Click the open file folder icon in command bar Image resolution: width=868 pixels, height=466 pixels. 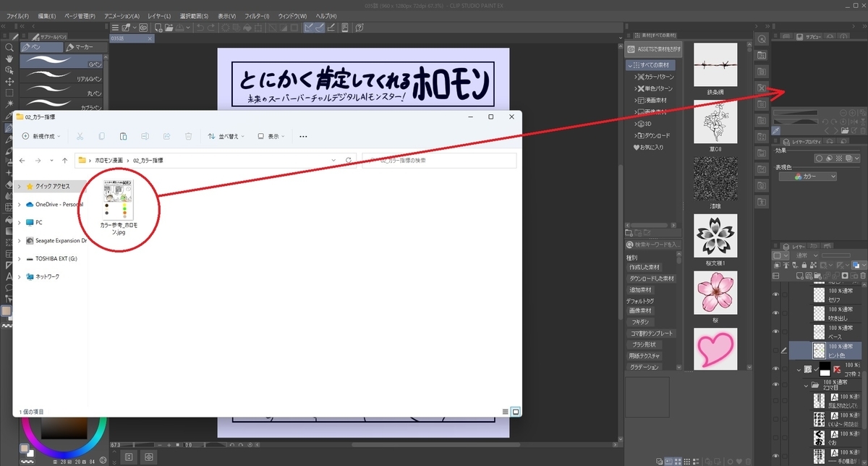(169, 27)
